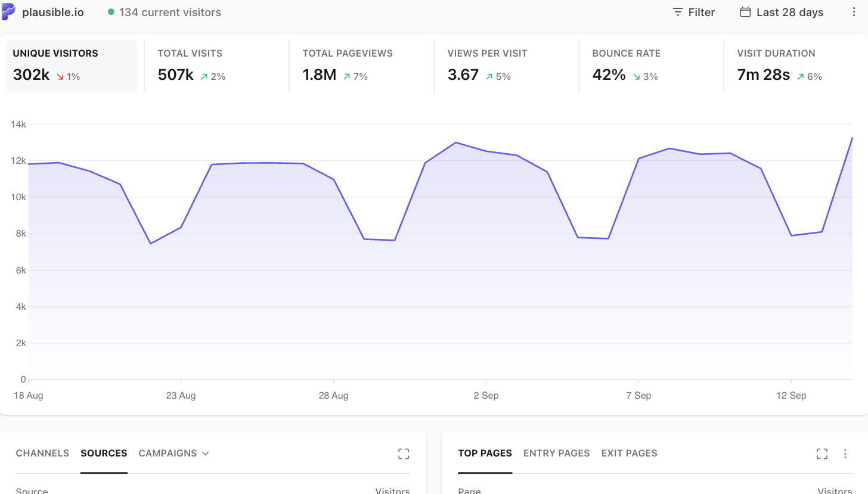Screen dimensions: 868x494
Task: Click the chevron next to Campaigns
Action: pos(206,454)
